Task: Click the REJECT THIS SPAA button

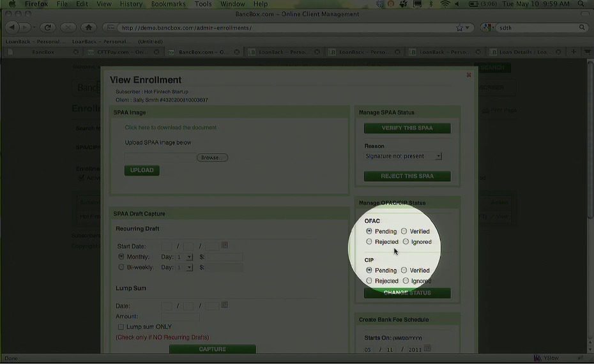Action: coord(407,176)
